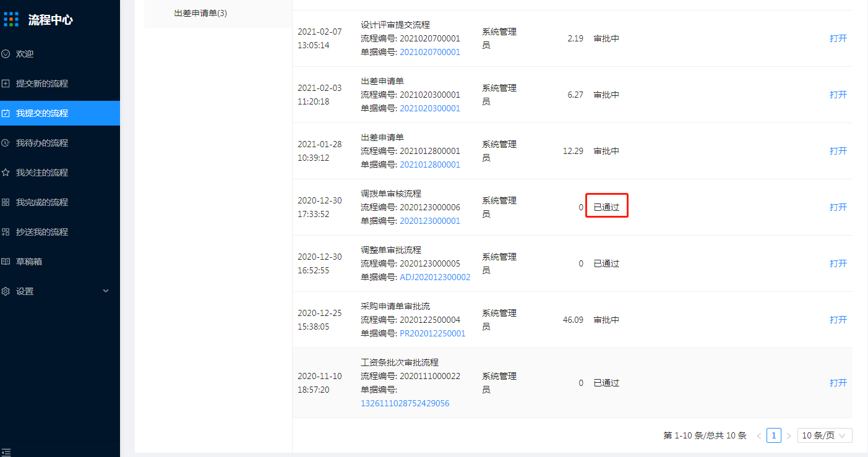Open 欢迎 menu item
Image resolution: width=868 pixels, height=457 pixels.
pos(60,54)
